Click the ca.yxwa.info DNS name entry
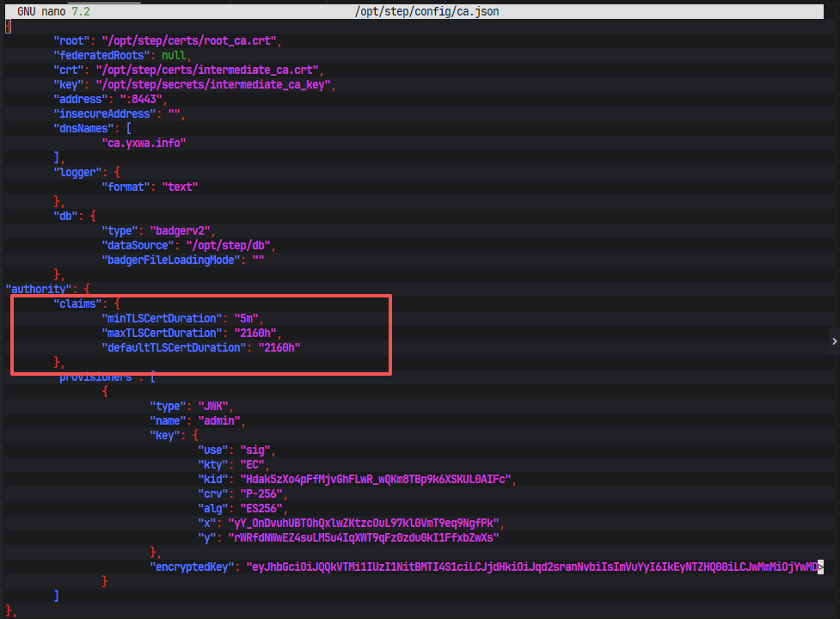Image resolution: width=840 pixels, height=619 pixels. point(144,143)
